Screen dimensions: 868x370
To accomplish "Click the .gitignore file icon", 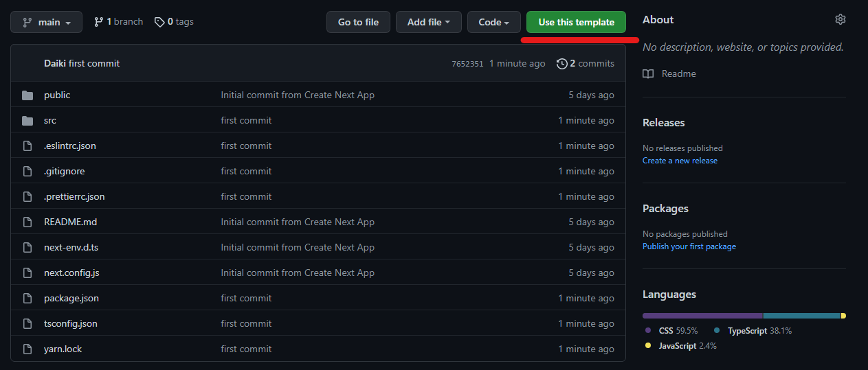I will pos(27,171).
